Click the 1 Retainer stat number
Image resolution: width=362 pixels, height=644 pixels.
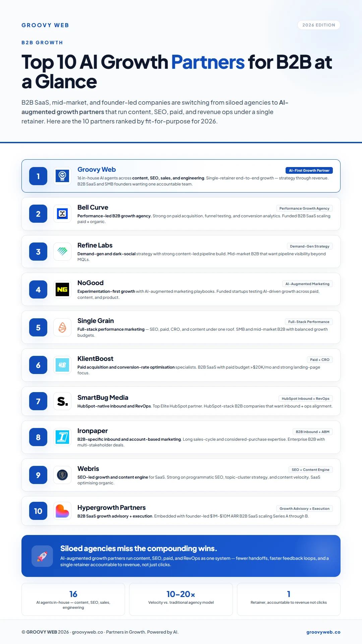[289, 594]
